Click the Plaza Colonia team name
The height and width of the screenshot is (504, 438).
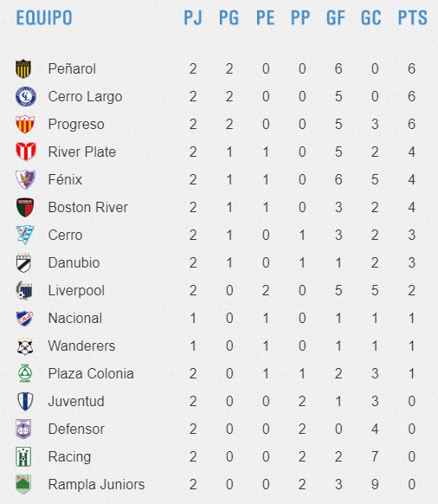(91, 373)
